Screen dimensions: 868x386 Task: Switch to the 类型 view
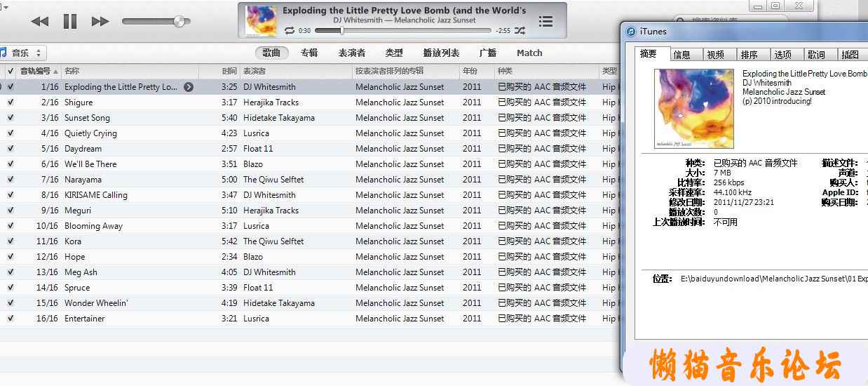(394, 53)
